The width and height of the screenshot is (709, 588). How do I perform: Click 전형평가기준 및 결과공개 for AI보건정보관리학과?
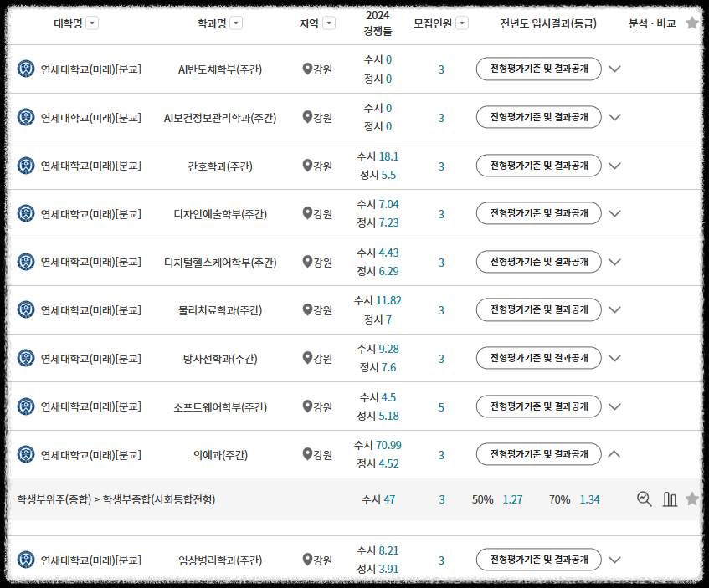click(x=539, y=117)
